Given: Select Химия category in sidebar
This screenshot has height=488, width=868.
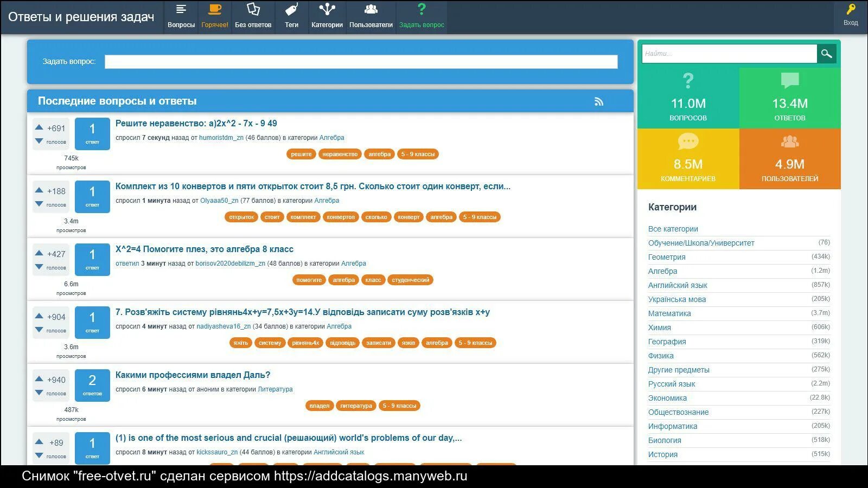Looking at the screenshot, I should coord(660,328).
